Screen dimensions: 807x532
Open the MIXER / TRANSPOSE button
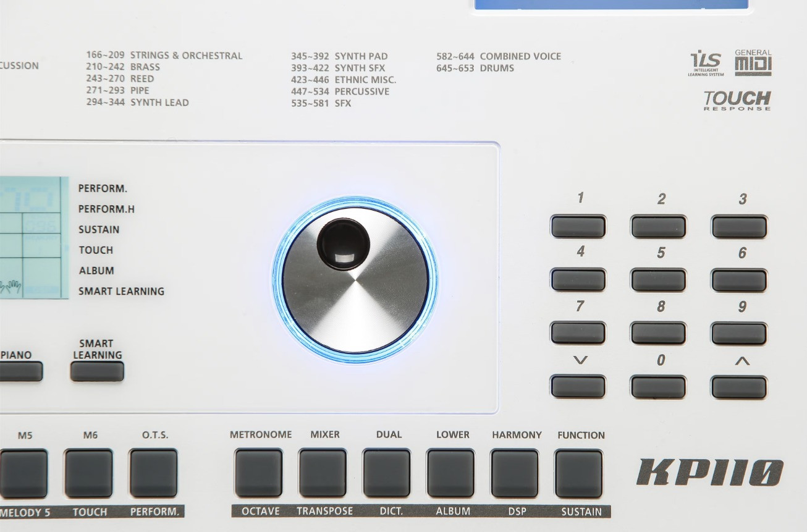(x=323, y=473)
